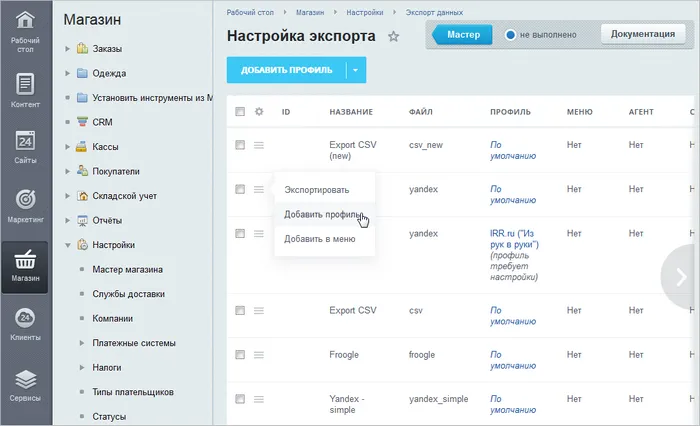The width and height of the screenshot is (700, 426).
Task: Open actions menu for Export CSV (new) row
Action: point(259,145)
